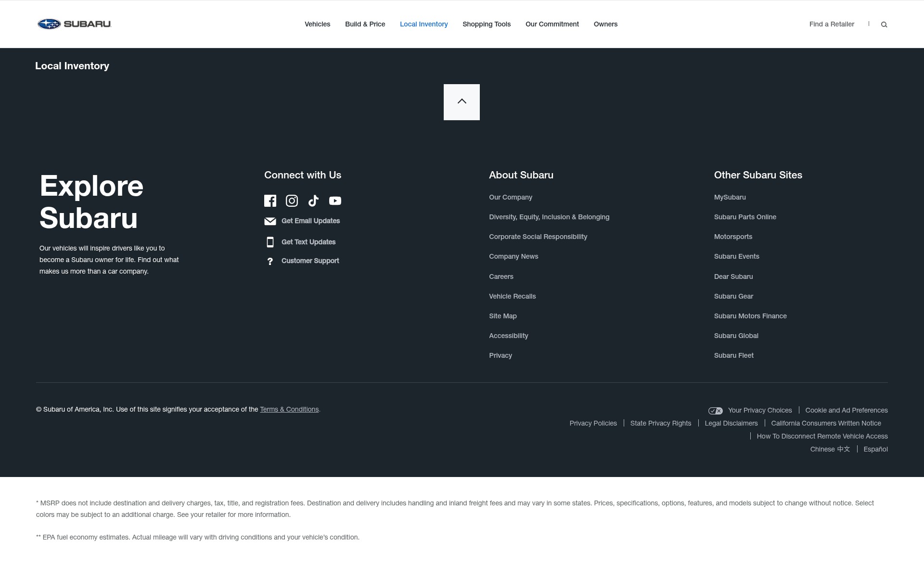Click the Subaru logo in header
The image size is (924, 565).
tap(75, 24)
